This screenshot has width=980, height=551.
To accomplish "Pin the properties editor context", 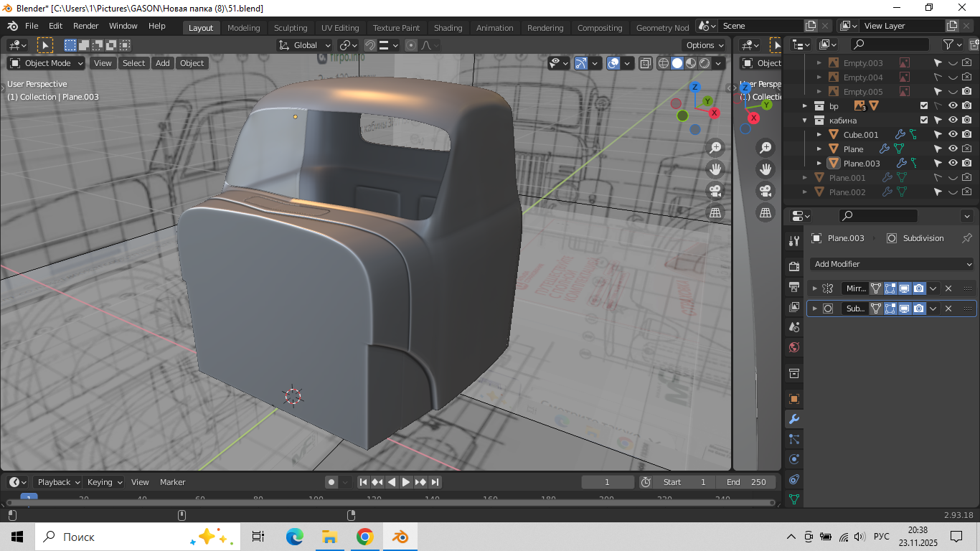I will [x=966, y=238].
